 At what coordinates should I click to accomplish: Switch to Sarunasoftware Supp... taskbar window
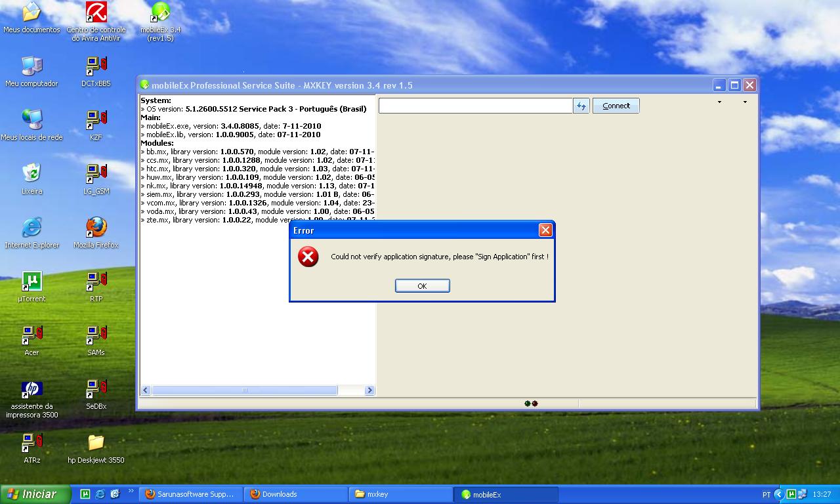coord(191,494)
